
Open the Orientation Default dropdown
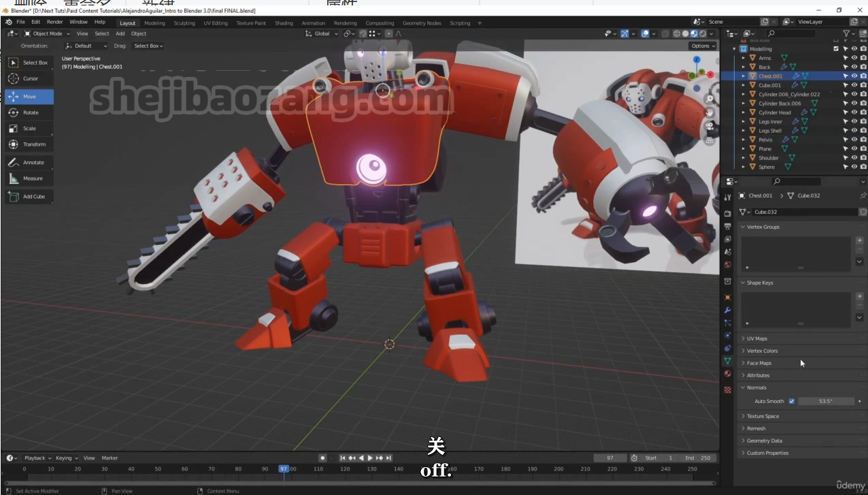tap(86, 46)
